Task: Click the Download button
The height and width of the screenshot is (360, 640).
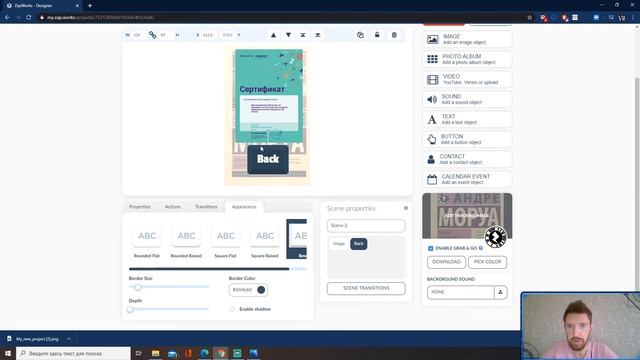Action: tap(447, 262)
